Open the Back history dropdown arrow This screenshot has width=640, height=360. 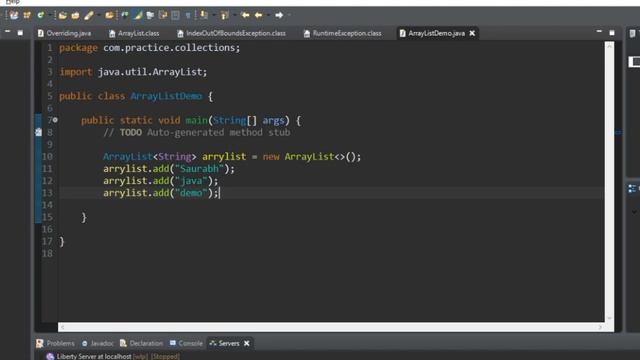[x=268, y=15]
